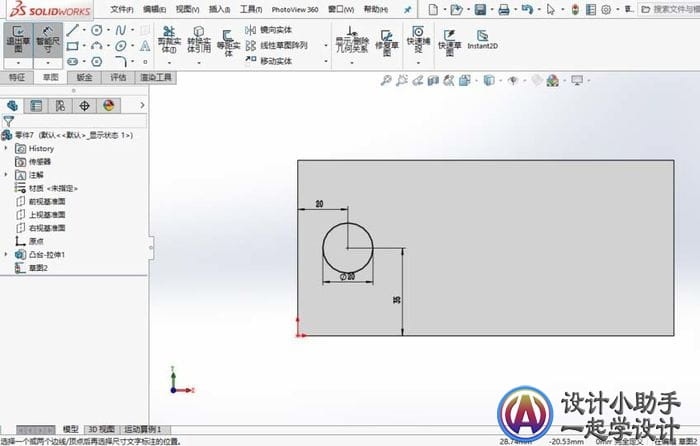Image resolution: width=700 pixels, height=446 pixels.
Task: Select the Ellipse sketch tool
Action: (121, 46)
